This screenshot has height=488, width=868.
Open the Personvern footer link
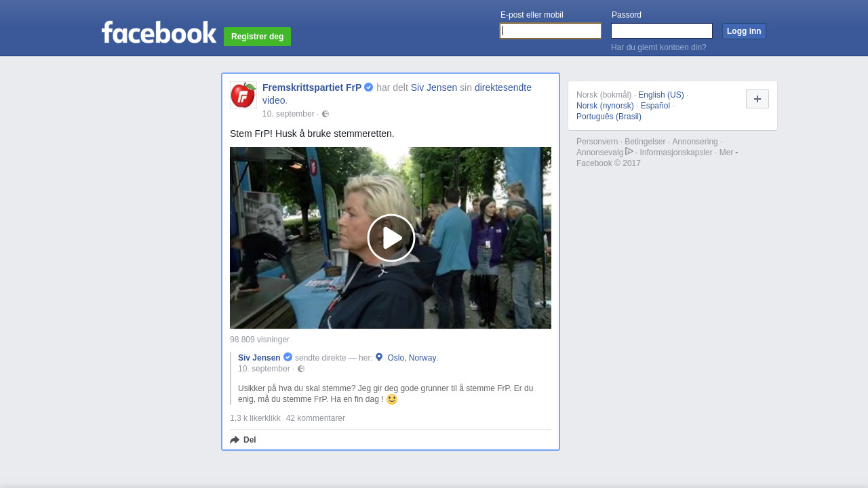[597, 142]
